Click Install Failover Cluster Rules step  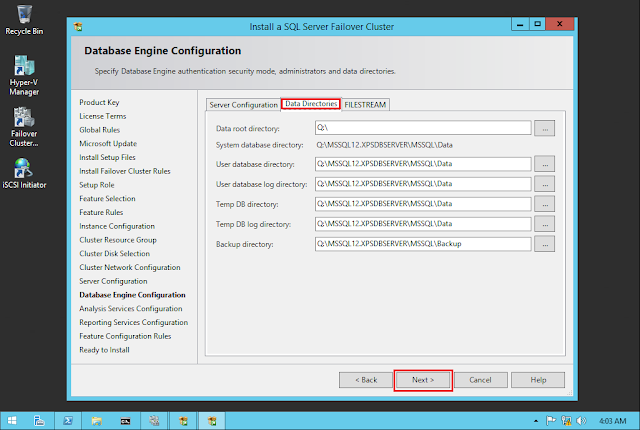coord(125,171)
